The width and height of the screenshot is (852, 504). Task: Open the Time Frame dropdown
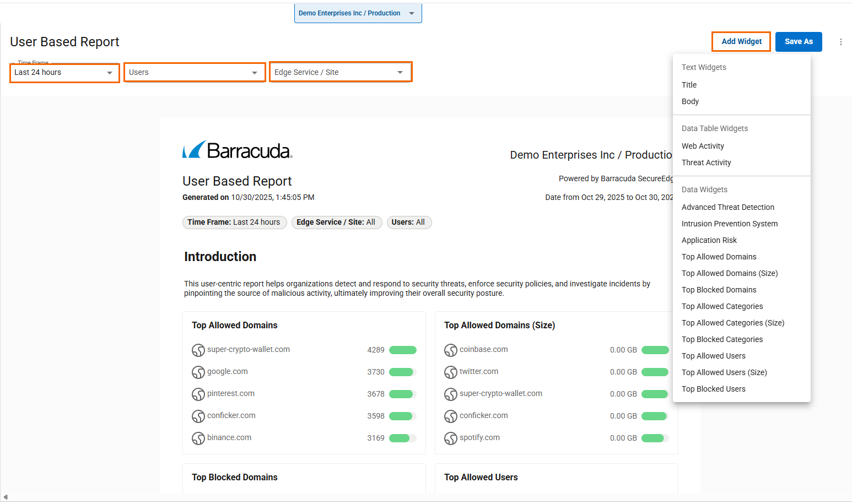point(64,73)
